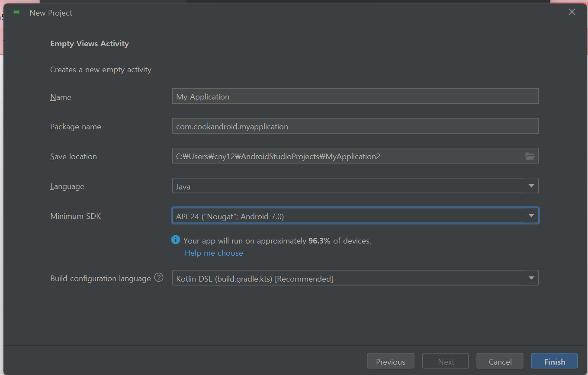Click the text 'Creates a new empty activity'
588x375 pixels.
[101, 70]
